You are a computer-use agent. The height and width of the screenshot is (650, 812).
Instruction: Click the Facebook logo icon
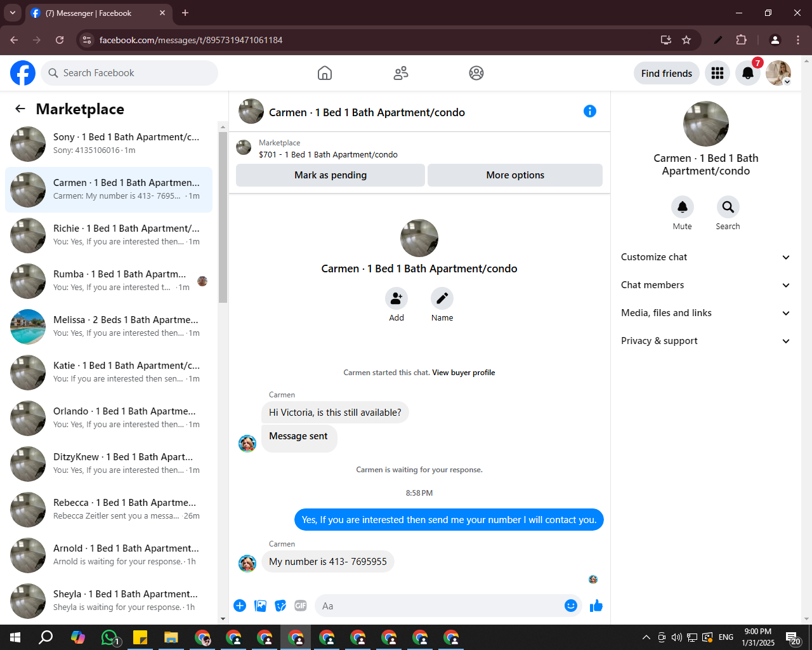tap(23, 73)
